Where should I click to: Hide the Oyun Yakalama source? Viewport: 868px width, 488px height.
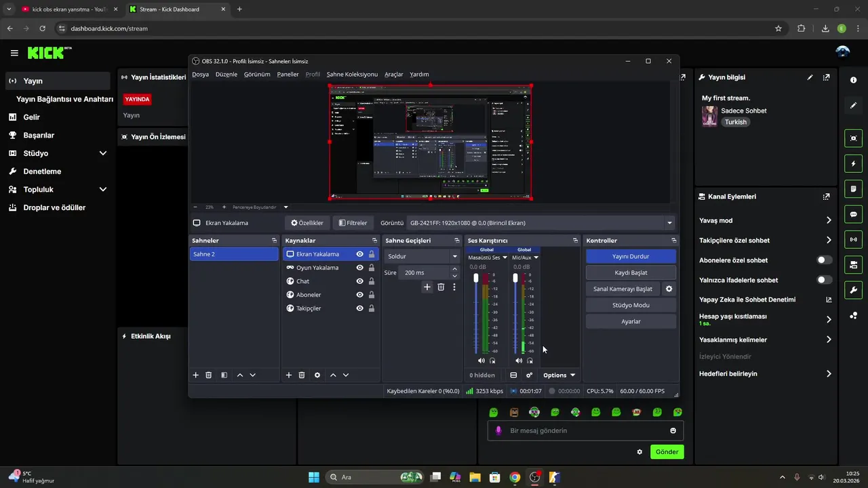pyautogui.click(x=360, y=268)
